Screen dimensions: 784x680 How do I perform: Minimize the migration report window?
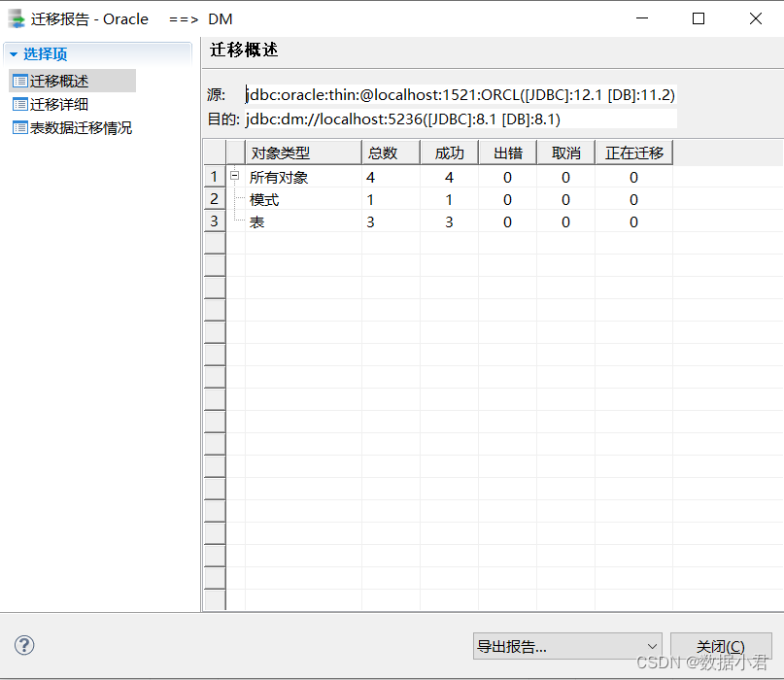click(642, 18)
